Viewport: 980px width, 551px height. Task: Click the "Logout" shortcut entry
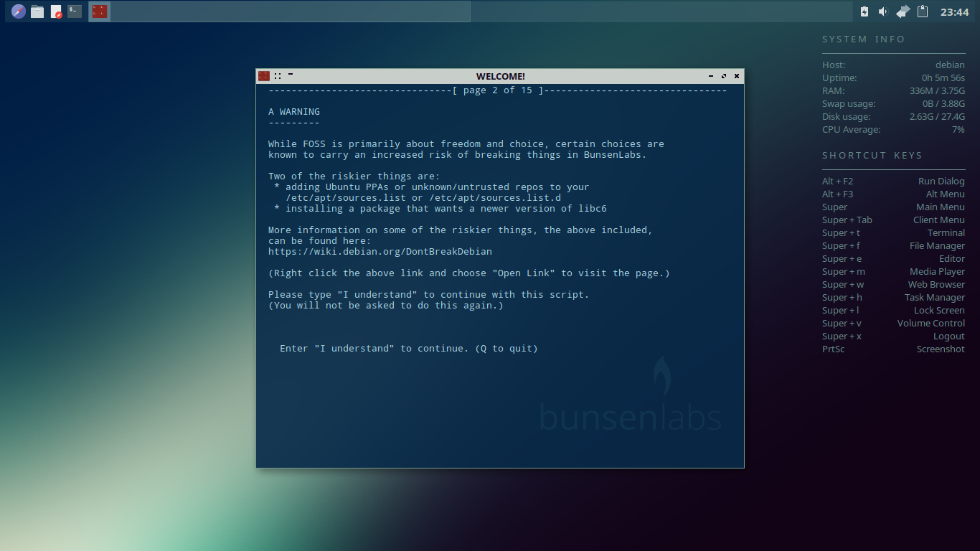(949, 336)
